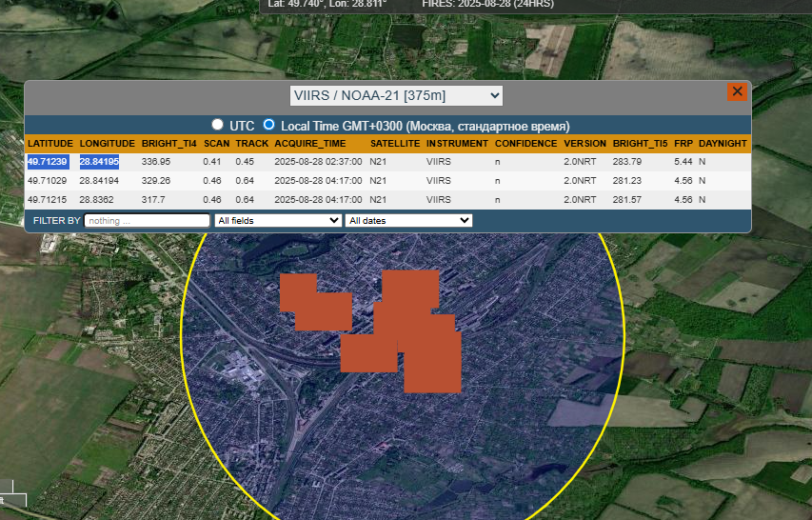Sort by the LATITUDE column header
Screen dimensions: 812x520
(x=50, y=144)
